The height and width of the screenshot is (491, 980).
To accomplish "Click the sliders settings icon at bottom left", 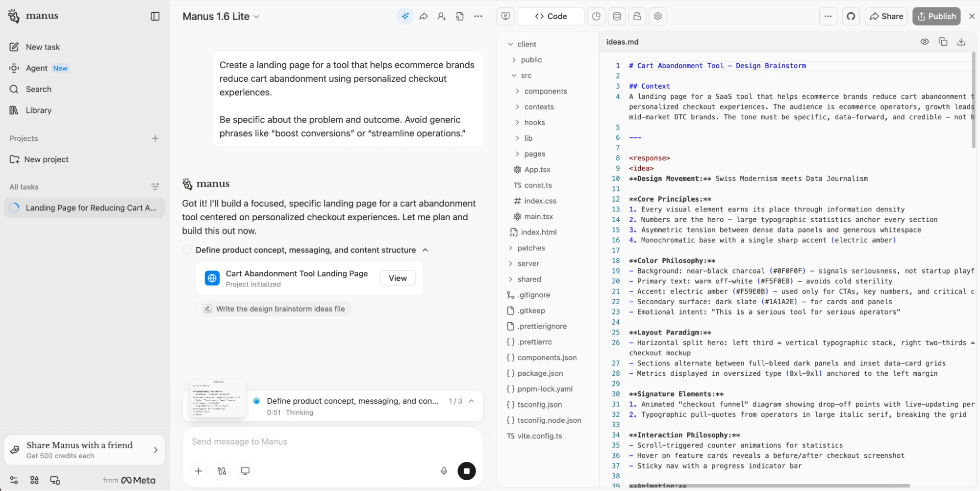I will click(14, 480).
